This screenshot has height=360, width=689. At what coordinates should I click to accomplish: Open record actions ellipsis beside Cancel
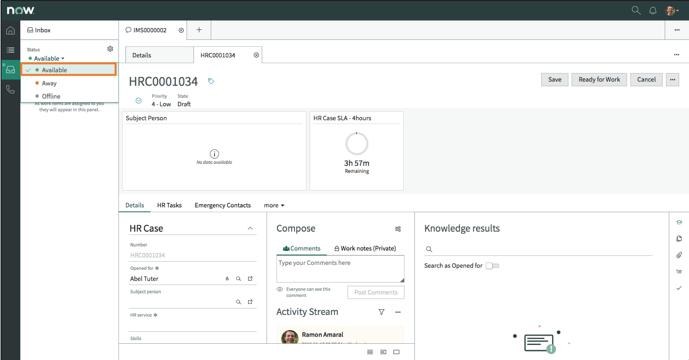(672, 80)
